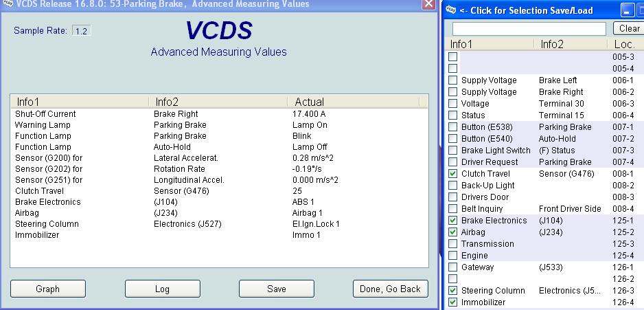
Task: Click the Clear button in selection window
Action: click(x=629, y=28)
